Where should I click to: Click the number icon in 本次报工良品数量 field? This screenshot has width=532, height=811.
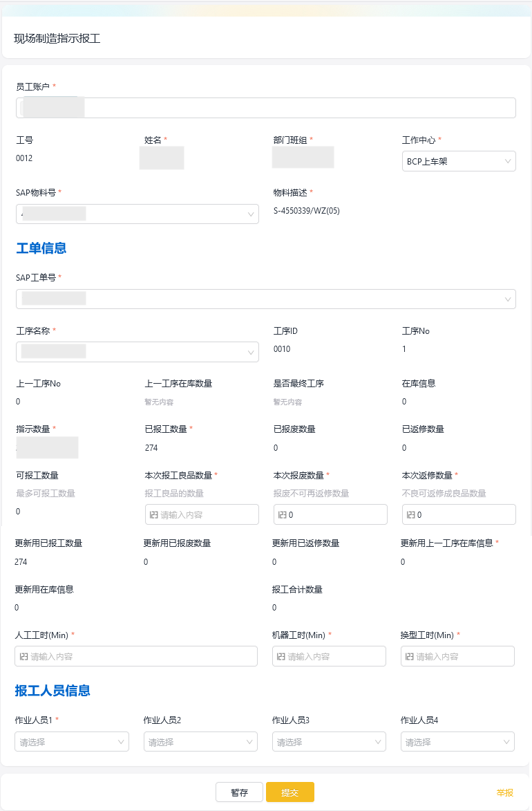point(153,514)
